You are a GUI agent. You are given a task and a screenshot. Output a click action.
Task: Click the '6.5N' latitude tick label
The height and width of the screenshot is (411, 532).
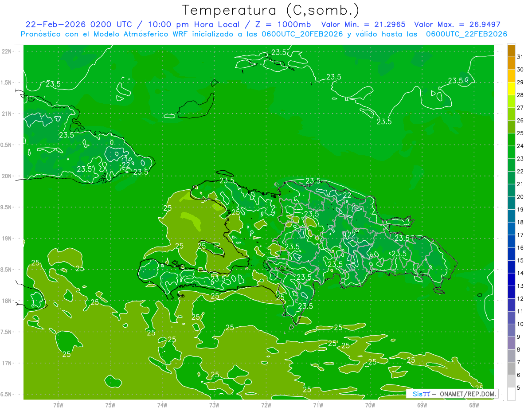[7, 394]
